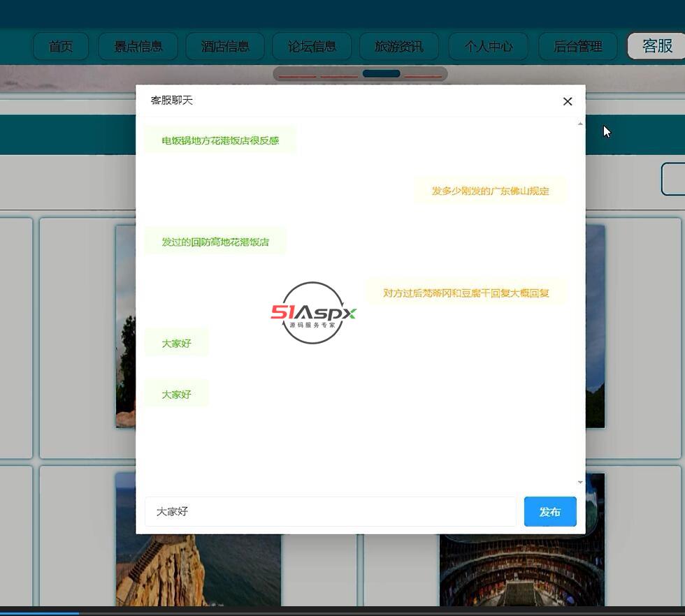Select the 论坛信息 navigation tab
The width and height of the screenshot is (685, 616).
(x=312, y=46)
